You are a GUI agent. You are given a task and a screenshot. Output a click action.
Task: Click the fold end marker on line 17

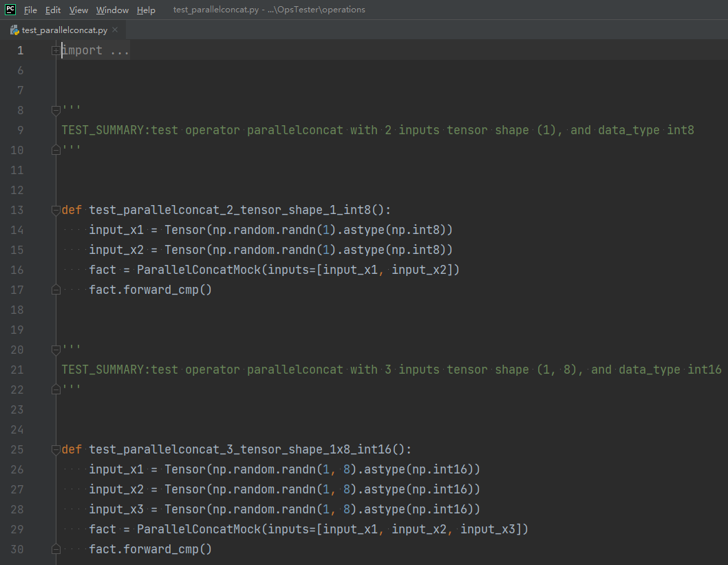pos(56,290)
